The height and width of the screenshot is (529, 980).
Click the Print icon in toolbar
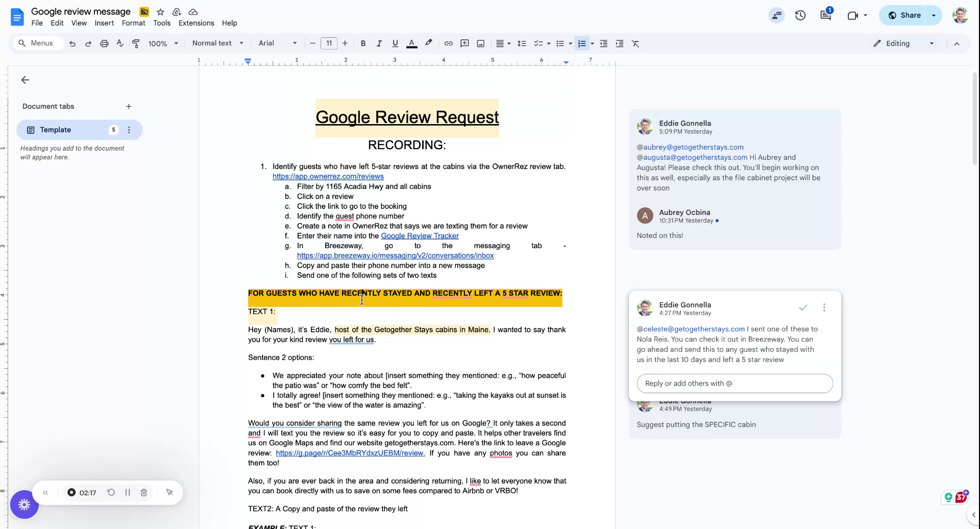[104, 43]
